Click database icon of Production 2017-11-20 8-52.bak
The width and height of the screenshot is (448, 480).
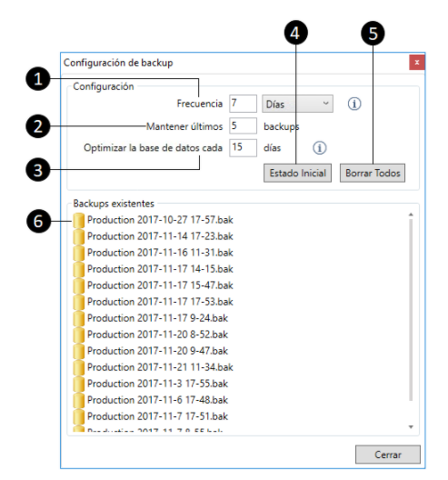[x=79, y=335]
